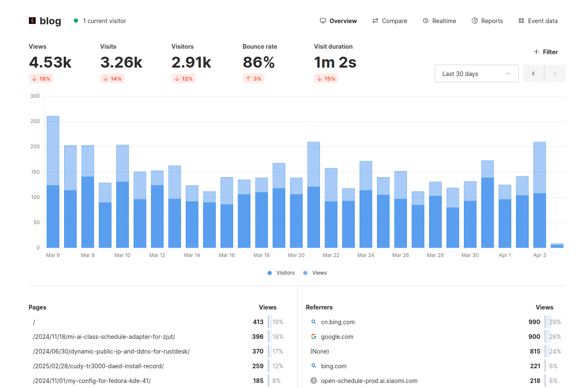Click the plus icon next to Filter
This screenshot has height=388, width=588.
(x=536, y=52)
